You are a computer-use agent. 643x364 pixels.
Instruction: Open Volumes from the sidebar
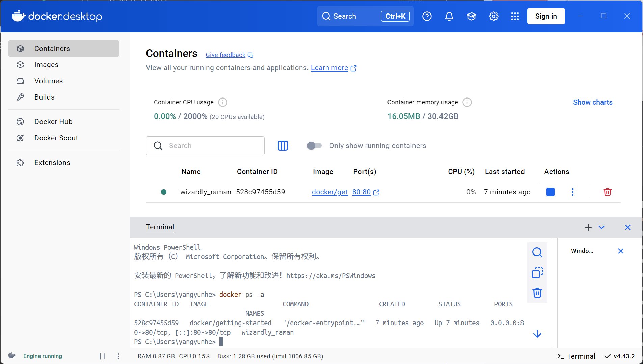[49, 81]
